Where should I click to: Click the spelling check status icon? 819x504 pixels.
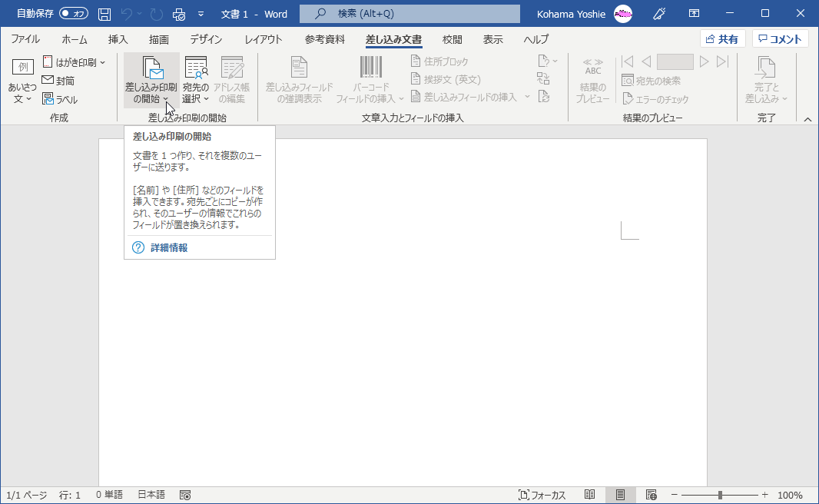[x=185, y=494]
